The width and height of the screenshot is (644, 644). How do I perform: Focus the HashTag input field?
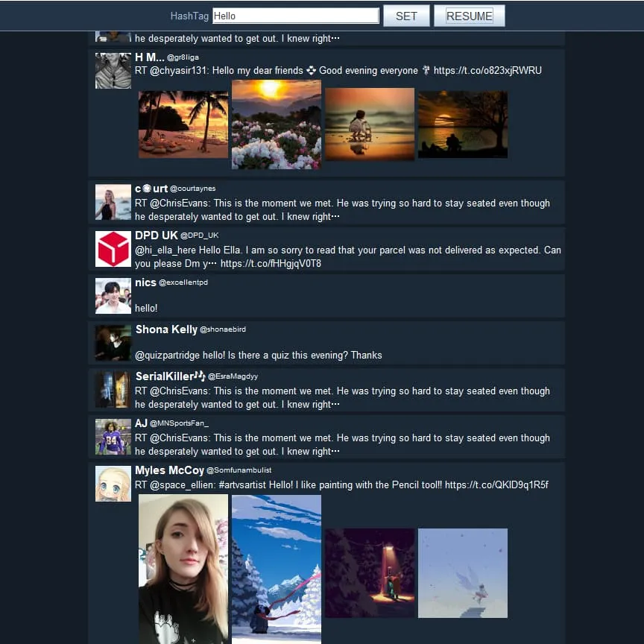[x=296, y=16]
